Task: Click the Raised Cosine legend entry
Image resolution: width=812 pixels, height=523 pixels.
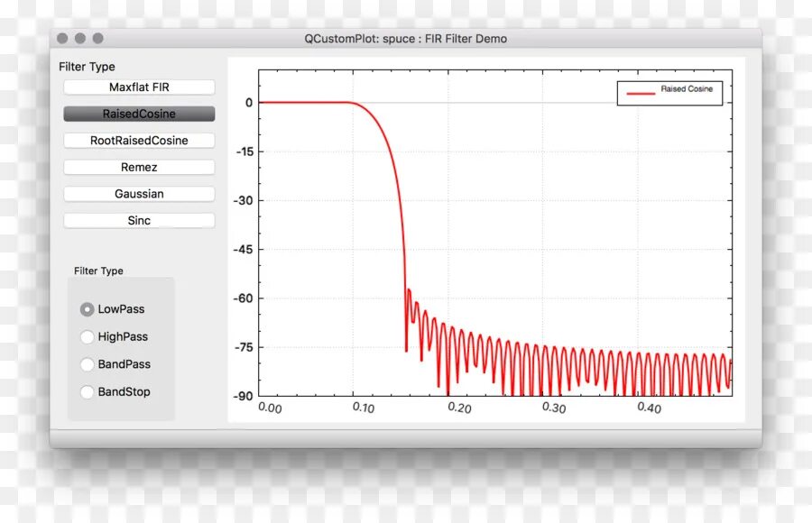Action: pos(669,91)
